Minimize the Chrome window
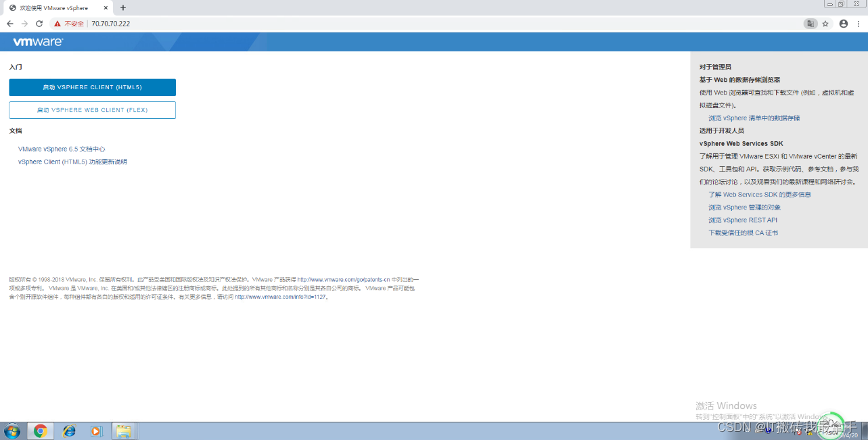868x440 pixels. click(830, 3)
